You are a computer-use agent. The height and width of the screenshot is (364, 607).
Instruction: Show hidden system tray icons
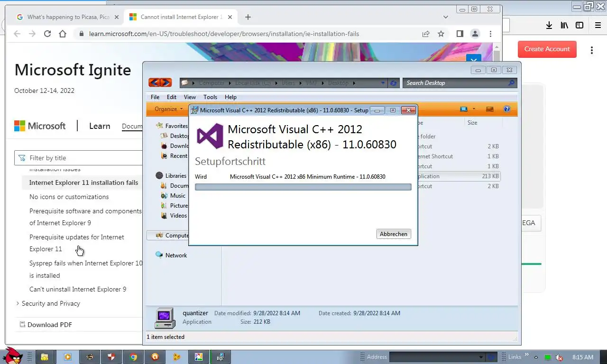536,357
